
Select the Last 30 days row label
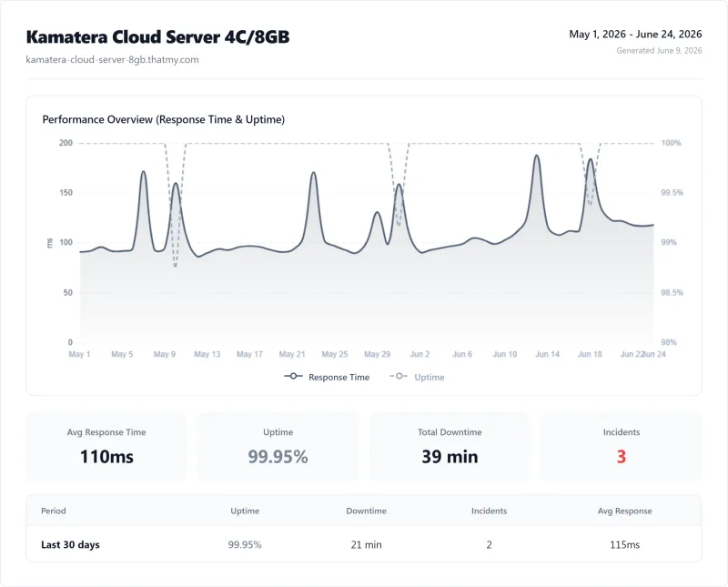pyautogui.click(x=70, y=545)
